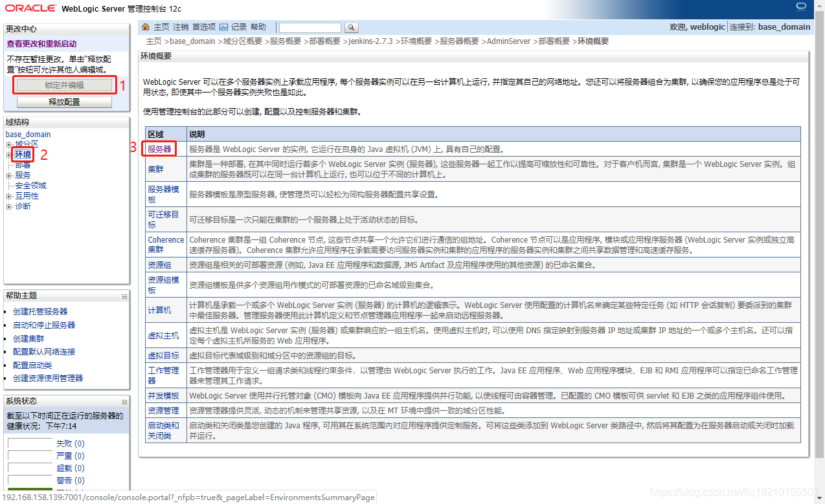
Task: Open the 并发模板 link in the table
Action: coord(163,395)
